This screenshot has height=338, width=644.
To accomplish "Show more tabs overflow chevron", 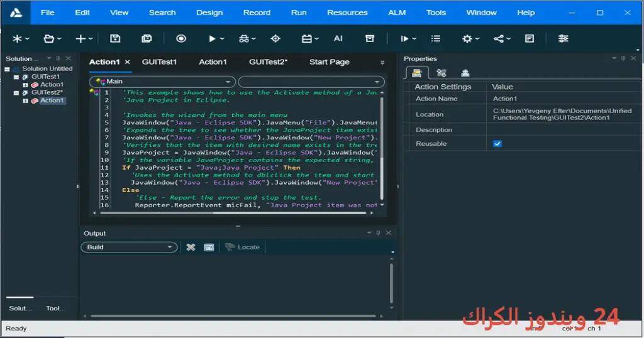I will (382, 62).
